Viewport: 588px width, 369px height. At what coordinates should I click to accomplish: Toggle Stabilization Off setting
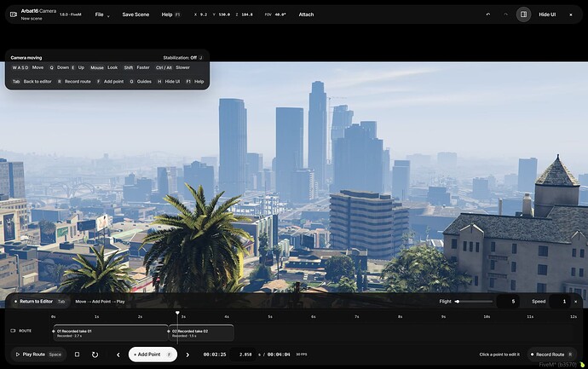[182, 58]
